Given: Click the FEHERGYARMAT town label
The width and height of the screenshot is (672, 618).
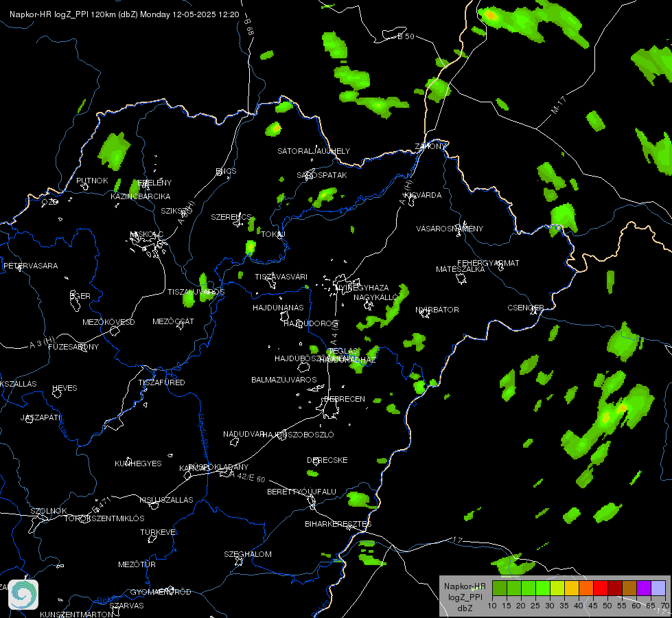Looking at the screenshot, I should click(488, 263).
